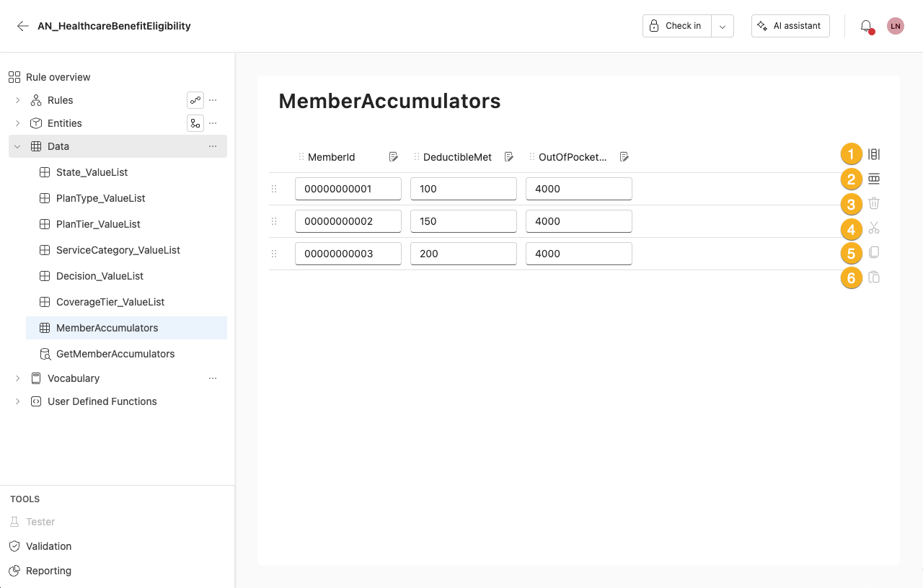923x588 pixels.
Task: Click the drag handle of row 00000000003
Action: (x=274, y=254)
